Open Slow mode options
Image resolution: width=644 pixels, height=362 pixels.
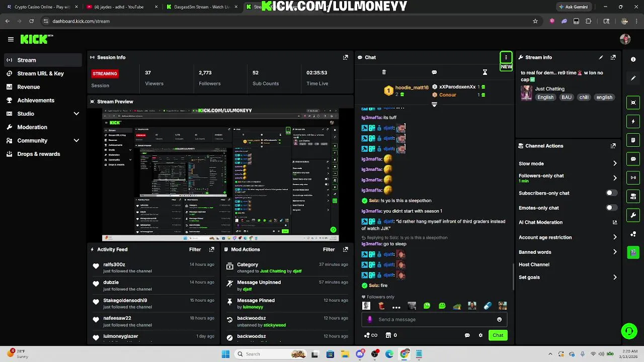[x=568, y=163]
